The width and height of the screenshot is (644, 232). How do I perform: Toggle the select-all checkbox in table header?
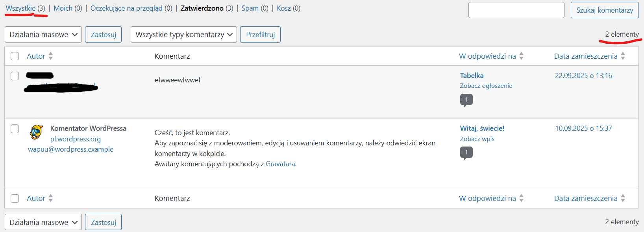click(15, 56)
